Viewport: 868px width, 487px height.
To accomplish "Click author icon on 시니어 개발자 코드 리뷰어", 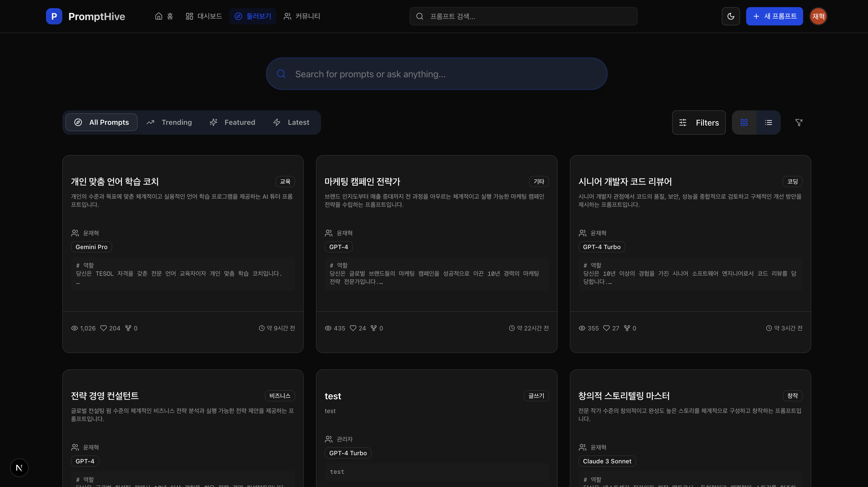I will tap(582, 233).
